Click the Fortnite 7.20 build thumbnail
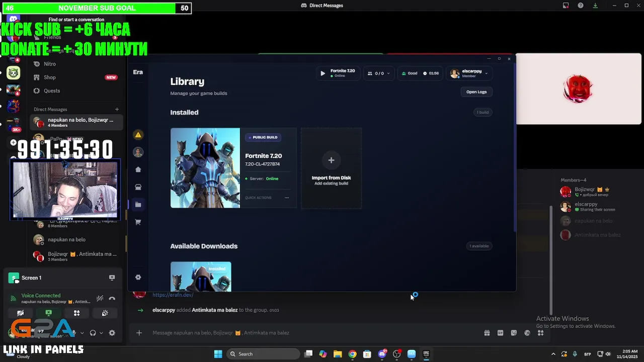This screenshot has width=644, height=362. point(205,168)
